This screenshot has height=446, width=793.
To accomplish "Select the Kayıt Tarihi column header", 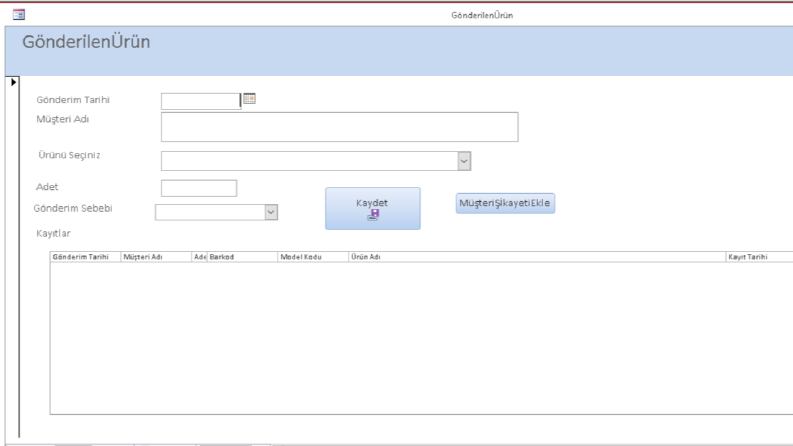I will [759, 257].
